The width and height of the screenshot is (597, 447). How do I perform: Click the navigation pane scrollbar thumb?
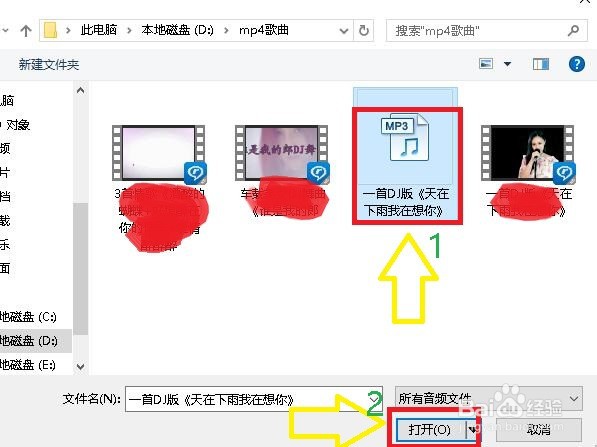[x=80, y=268]
